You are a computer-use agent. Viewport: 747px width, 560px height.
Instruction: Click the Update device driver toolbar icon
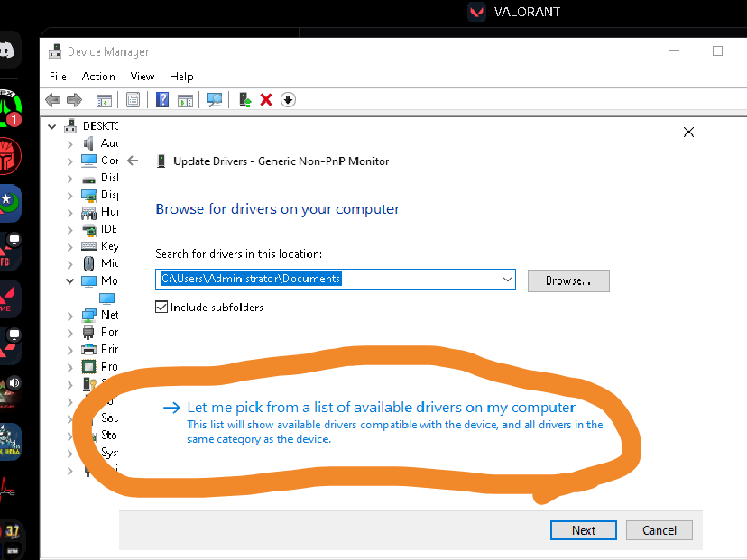click(244, 100)
